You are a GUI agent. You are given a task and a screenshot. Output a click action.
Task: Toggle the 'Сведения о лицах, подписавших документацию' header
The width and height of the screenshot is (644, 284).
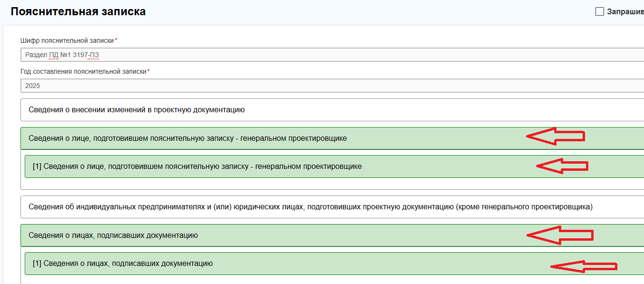pos(113,235)
